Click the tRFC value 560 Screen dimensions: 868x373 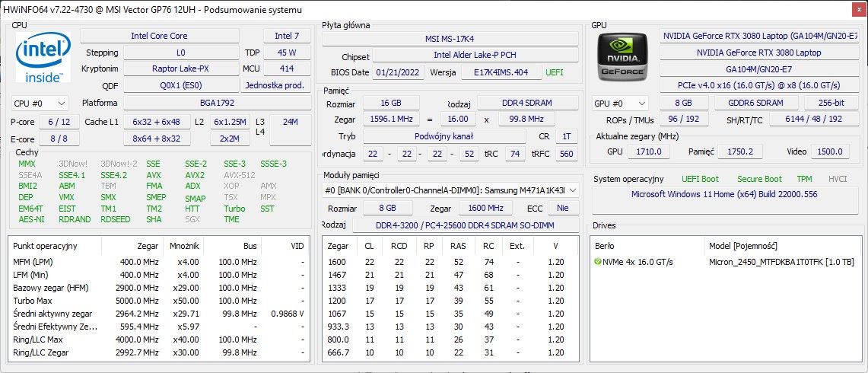coord(566,154)
